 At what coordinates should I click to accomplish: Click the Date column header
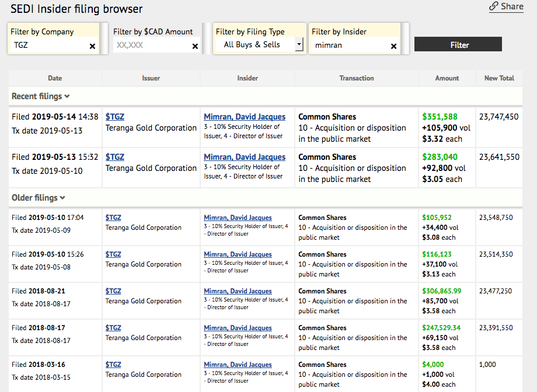pyautogui.click(x=55, y=78)
